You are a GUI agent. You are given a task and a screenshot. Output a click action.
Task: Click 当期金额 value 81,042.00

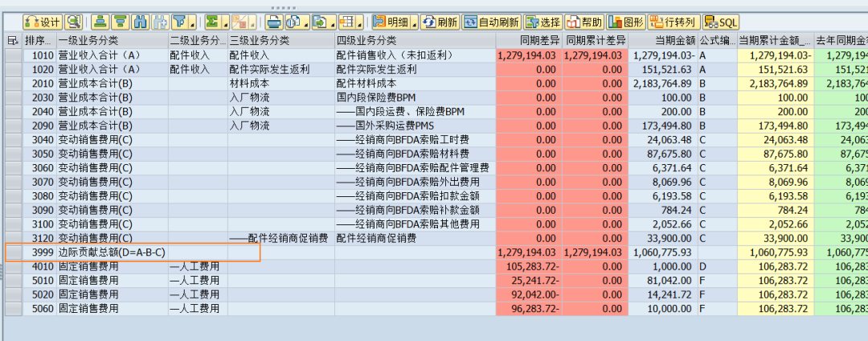point(662,280)
